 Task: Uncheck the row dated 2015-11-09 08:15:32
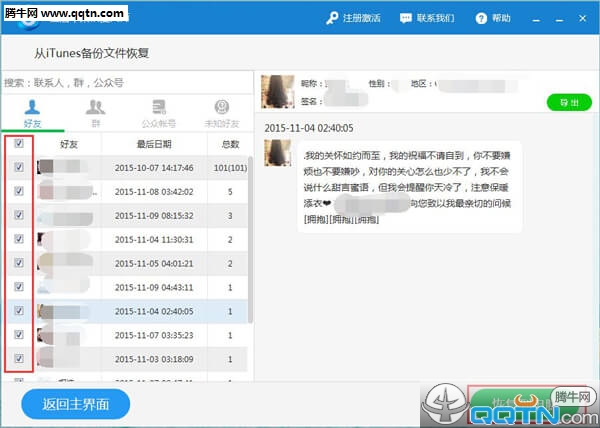coord(18,215)
